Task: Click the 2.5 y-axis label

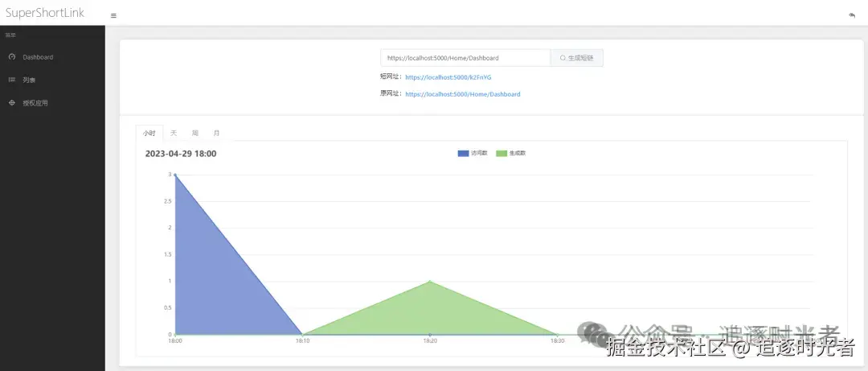Action: point(167,201)
